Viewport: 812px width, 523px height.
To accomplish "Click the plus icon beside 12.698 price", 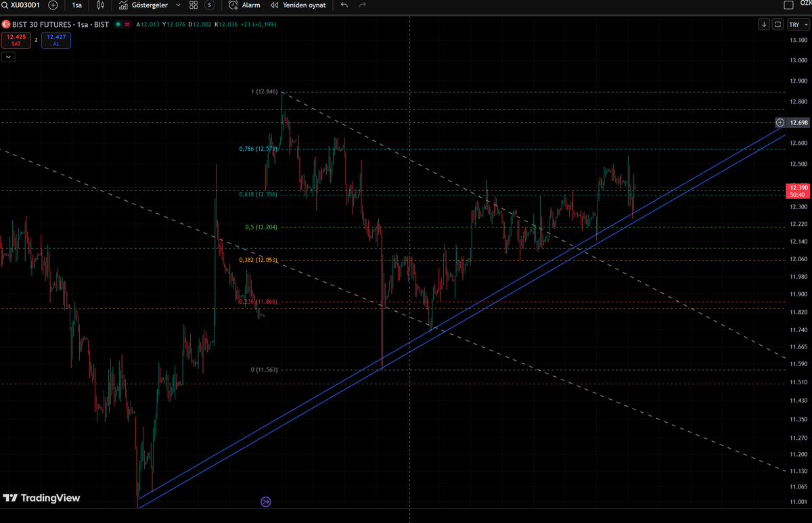I will pyautogui.click(x=780, y=122).
